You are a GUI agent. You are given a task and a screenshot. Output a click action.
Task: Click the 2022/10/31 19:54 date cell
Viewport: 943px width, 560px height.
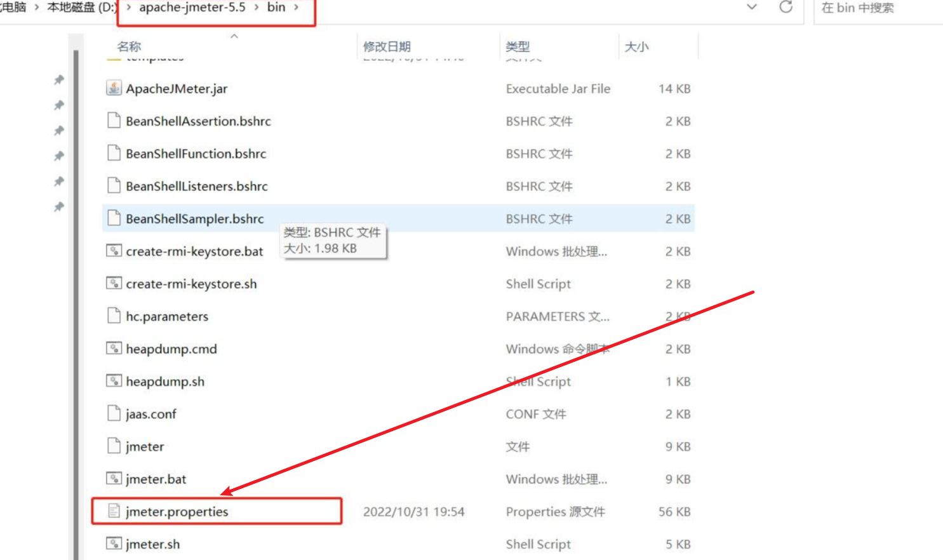(x=414, y=512)
